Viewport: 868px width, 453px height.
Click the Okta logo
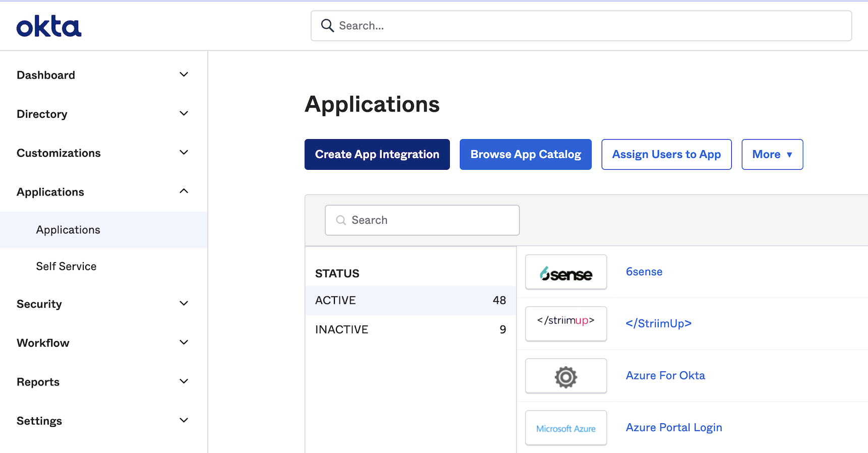[x=49, y=26]
